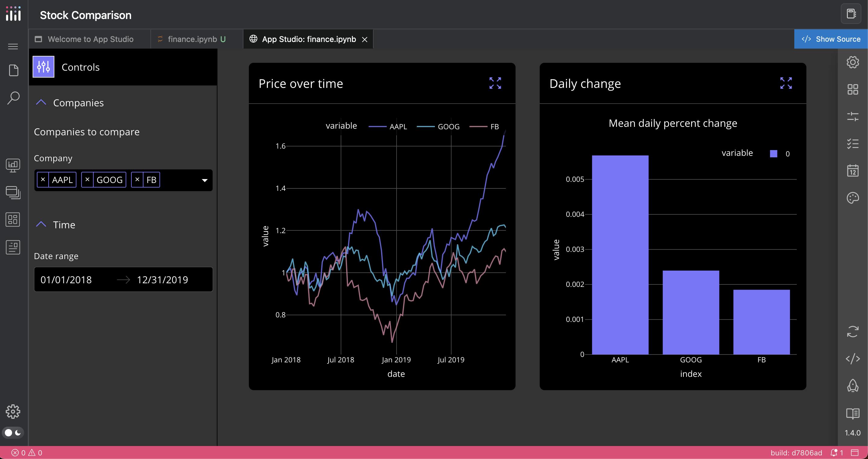Click the start date input field

66,279
